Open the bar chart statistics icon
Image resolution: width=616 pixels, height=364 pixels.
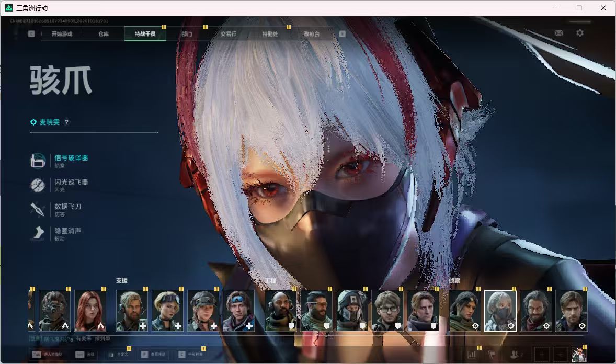(x=472, y=354)
